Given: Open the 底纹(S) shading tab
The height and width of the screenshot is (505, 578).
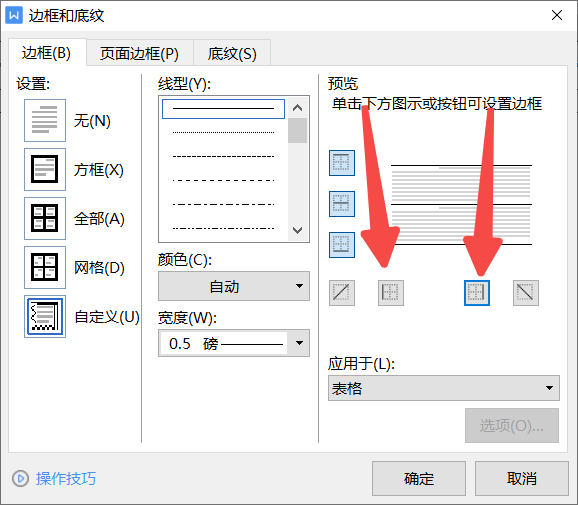Looking at the screenshot, I should click(x=232, y=53).
